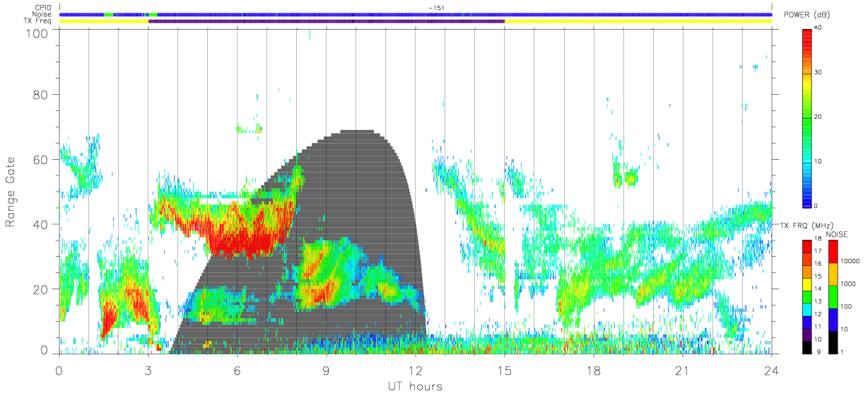Click the 21 tick on the UT hours axis
Image resolution: width=868 pixels, height=401 pixels.
(x=683, y=370)
